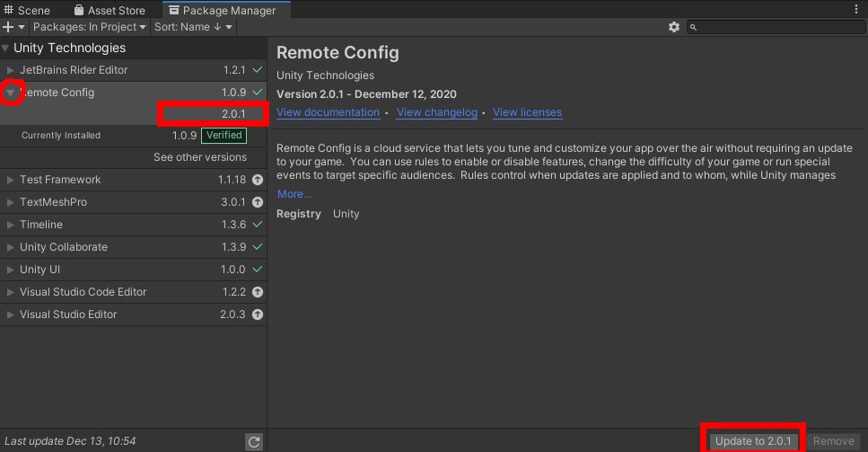Image resolution: width=868 pixels, height=452 pixels.
Task: Select the Remote Config package row
Action: (134, 93)
